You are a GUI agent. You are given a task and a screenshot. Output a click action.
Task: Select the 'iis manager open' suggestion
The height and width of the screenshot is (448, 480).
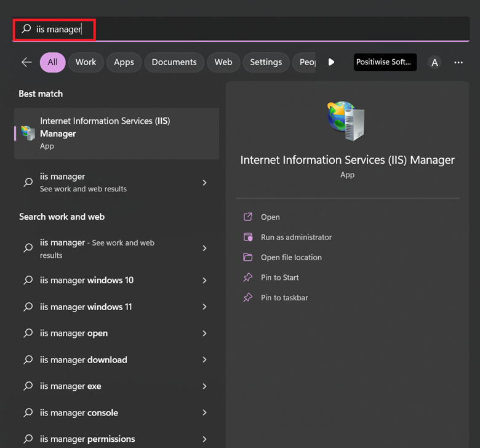click(x=117, y=333)
